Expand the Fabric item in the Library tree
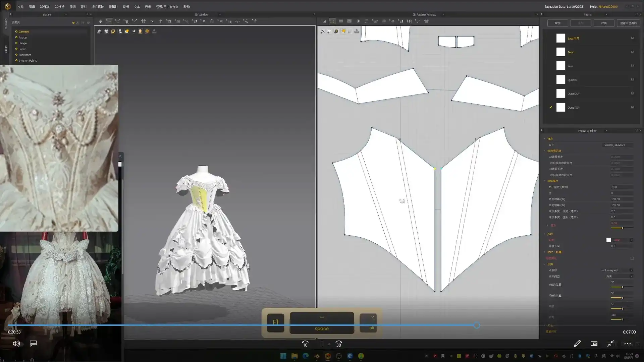This screenshot has height=362, width=644. pyautogui.click(x=16, y=49)
